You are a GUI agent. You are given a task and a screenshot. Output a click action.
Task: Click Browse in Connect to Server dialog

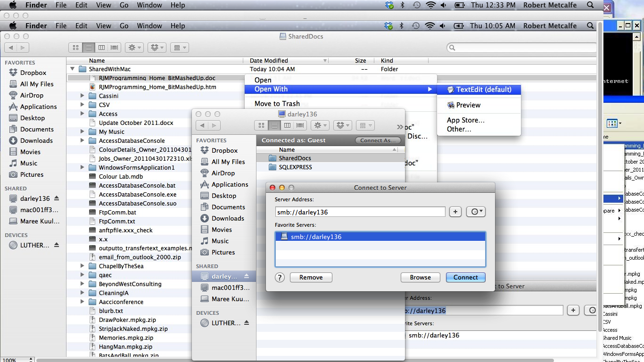click(420, 277)
